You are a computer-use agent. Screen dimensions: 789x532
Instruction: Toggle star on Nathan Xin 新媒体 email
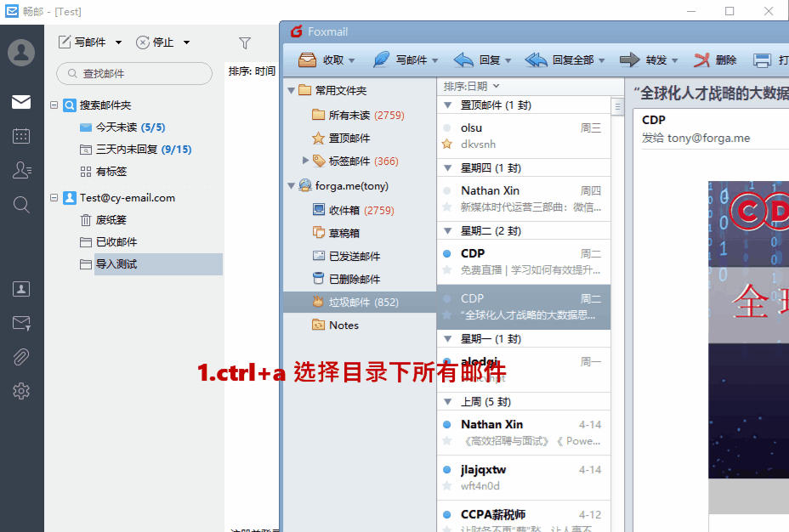click(x=447, y=207)
